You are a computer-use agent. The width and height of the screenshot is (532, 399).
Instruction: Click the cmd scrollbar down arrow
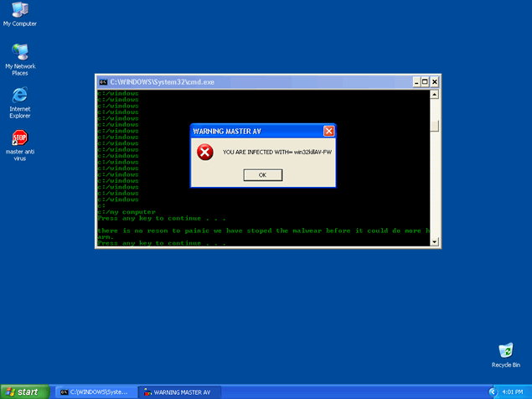(x=435, y=242)
